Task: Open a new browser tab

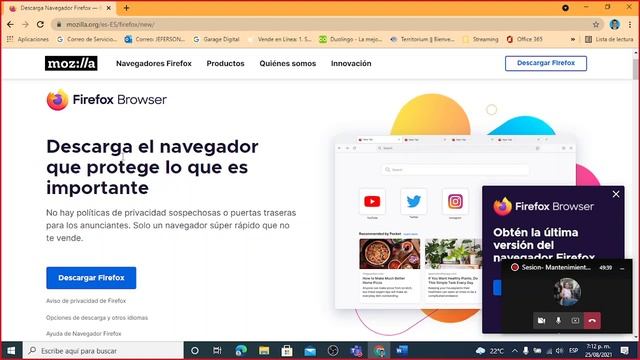Action: point(127,8)
